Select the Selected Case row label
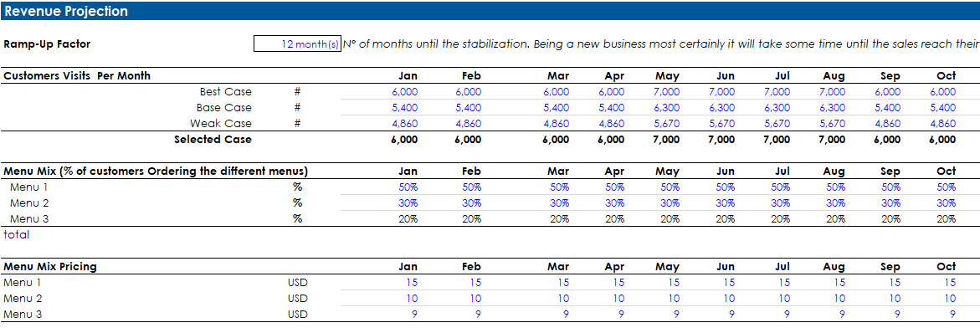The width and height of the screenshot is (980, 333). click(x=213, y=140)
